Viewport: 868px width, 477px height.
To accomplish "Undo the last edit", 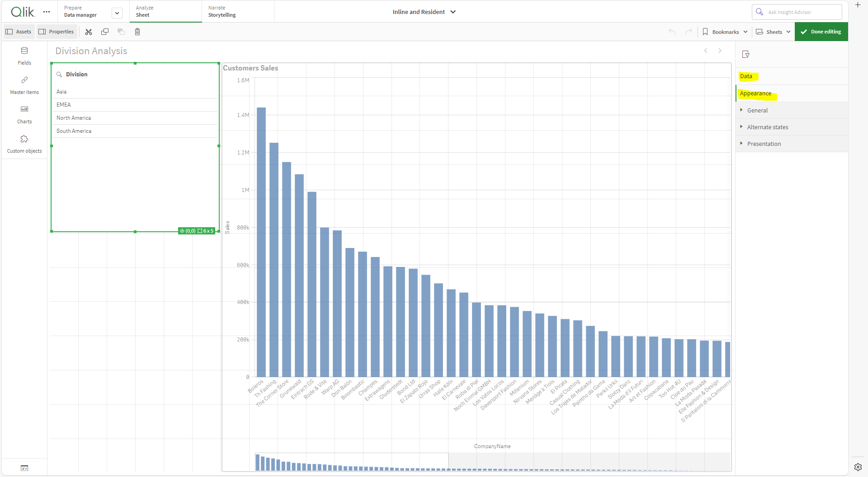I will [x=672, y=32].
